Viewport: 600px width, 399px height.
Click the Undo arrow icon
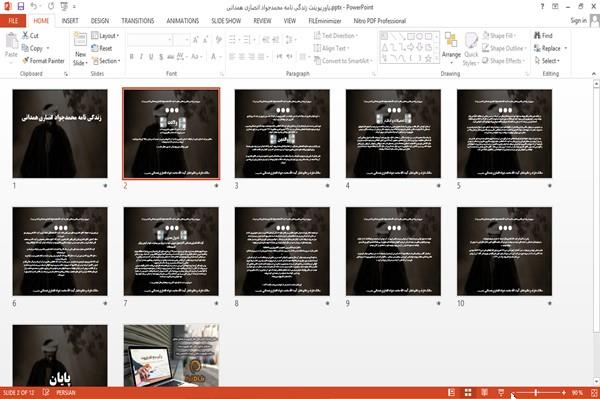pyautogui.click(x=34, y=7)
